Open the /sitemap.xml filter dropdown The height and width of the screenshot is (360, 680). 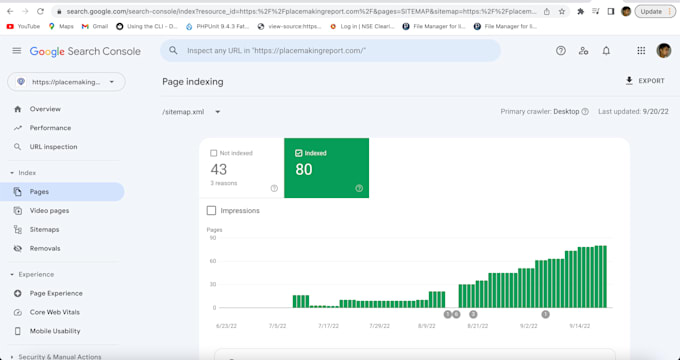pyautogui.click(x=191, y=112)
